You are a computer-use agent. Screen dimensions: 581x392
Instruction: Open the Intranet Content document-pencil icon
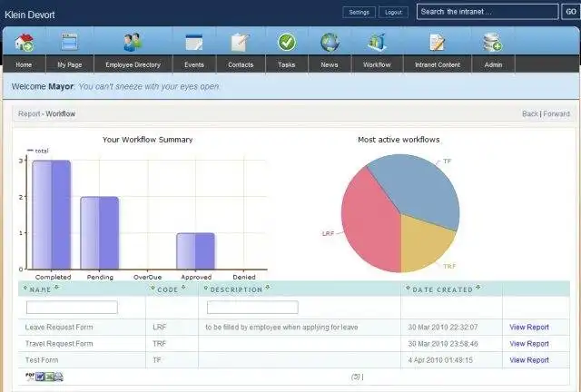(438, 42)
